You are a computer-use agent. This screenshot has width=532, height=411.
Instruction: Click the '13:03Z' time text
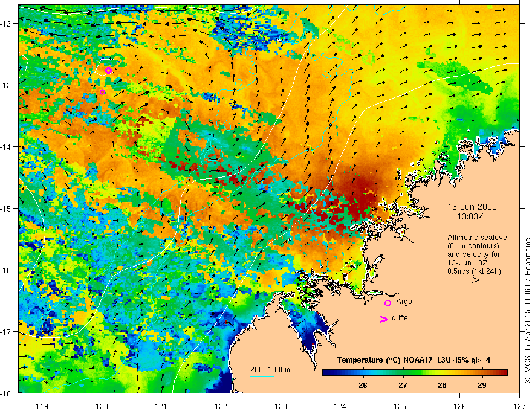coord(470,216)
